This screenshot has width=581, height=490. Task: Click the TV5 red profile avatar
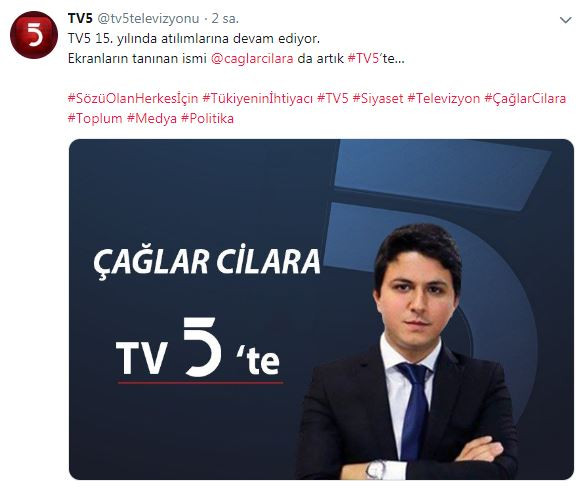pos(34,35)
